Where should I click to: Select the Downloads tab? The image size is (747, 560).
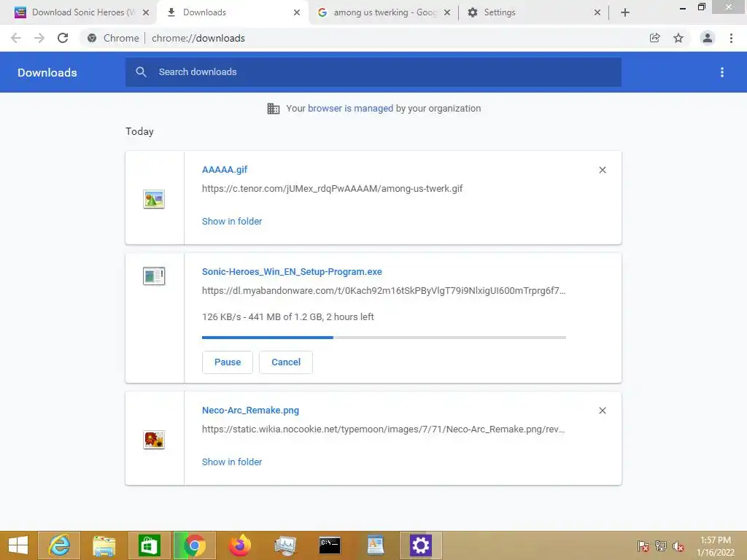coord(233,12)
